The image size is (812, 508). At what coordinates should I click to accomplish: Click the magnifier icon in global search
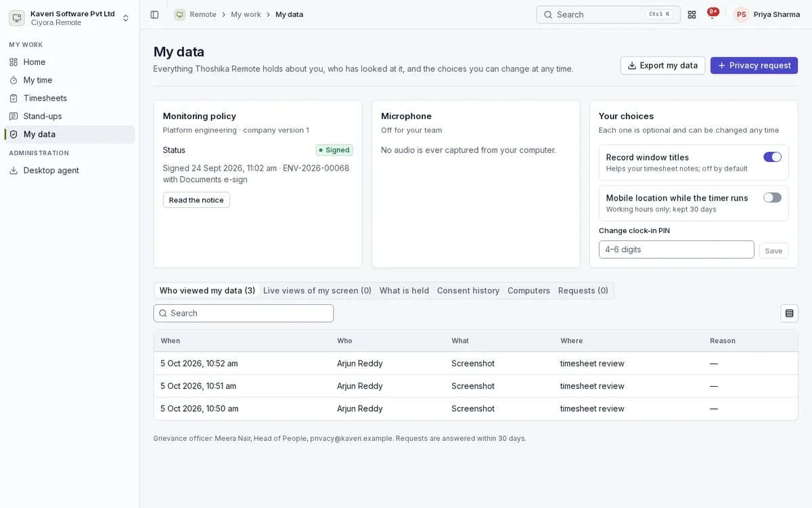coord(548,14)
